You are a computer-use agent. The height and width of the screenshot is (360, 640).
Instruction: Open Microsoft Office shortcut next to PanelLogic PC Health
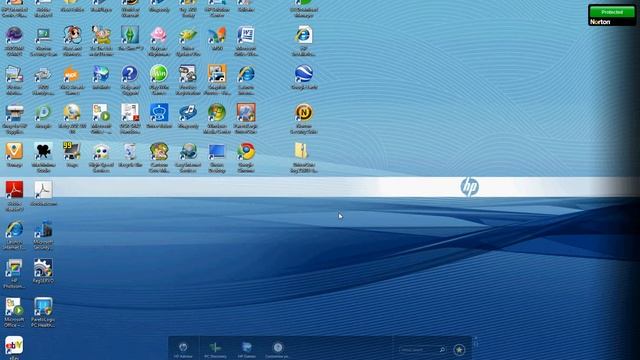click(14, 307)
